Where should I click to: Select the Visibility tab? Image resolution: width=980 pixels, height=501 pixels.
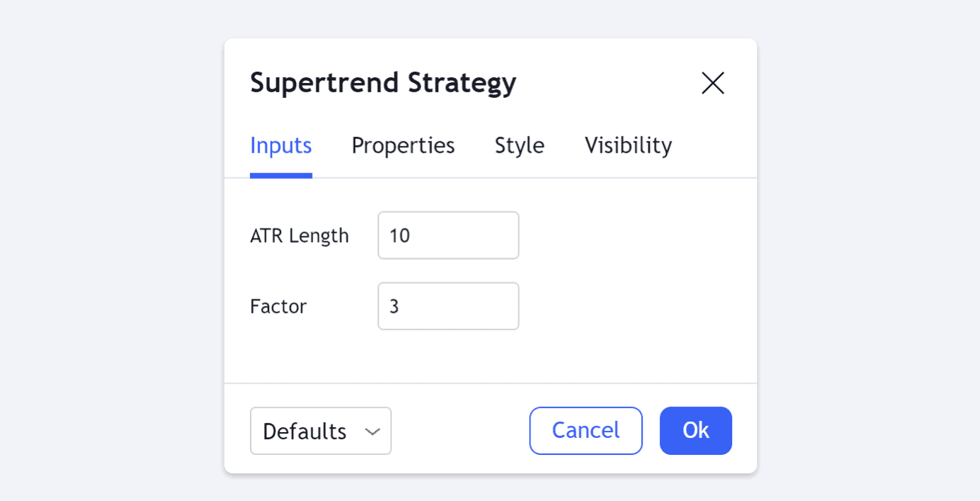pyautogui.click(x=628, y=145)
